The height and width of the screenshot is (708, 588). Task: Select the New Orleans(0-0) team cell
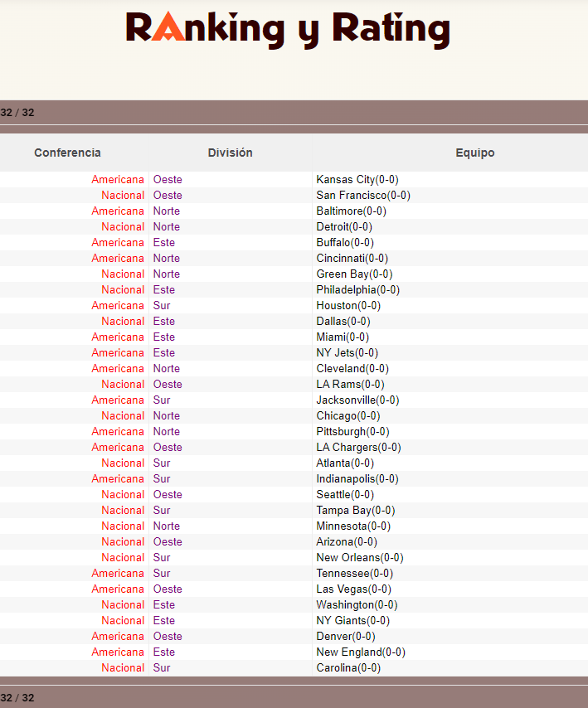pos(359,558)
